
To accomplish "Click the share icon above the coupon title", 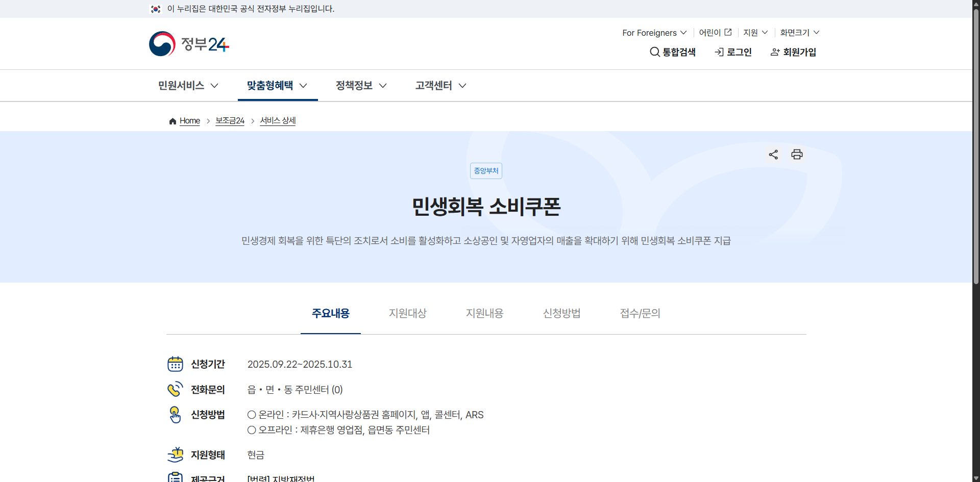I will (773, 155).
